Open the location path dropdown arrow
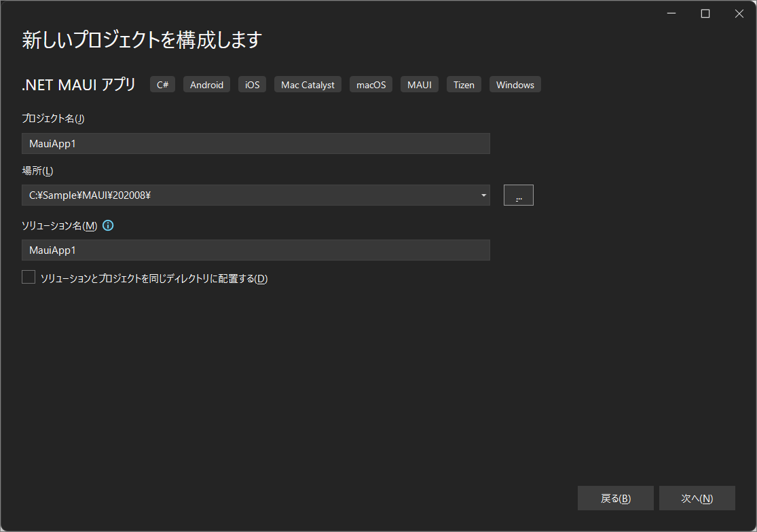Screen dimensions: 757x532 pyautogui.click(x=483, y=195)
